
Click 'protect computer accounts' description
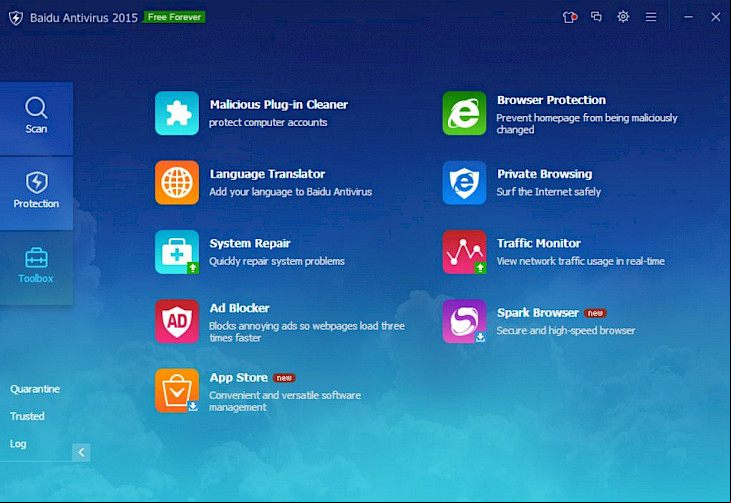tap(268, 122)
